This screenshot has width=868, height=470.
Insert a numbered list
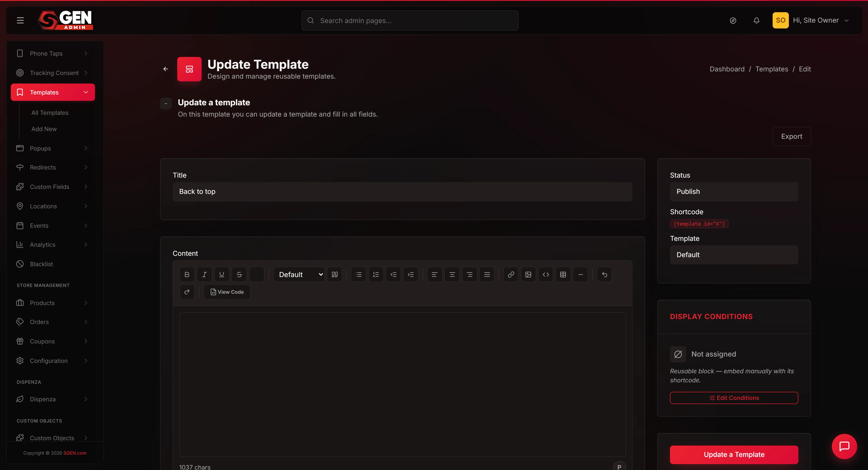(376, 275)
